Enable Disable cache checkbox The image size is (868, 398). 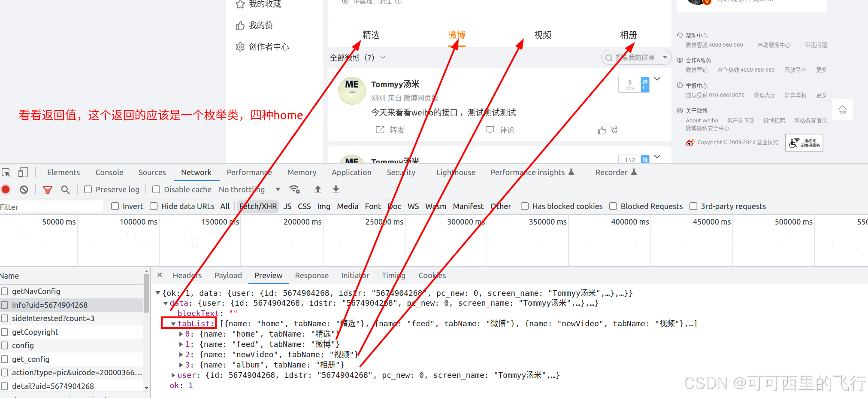click(x=156, y=189)
